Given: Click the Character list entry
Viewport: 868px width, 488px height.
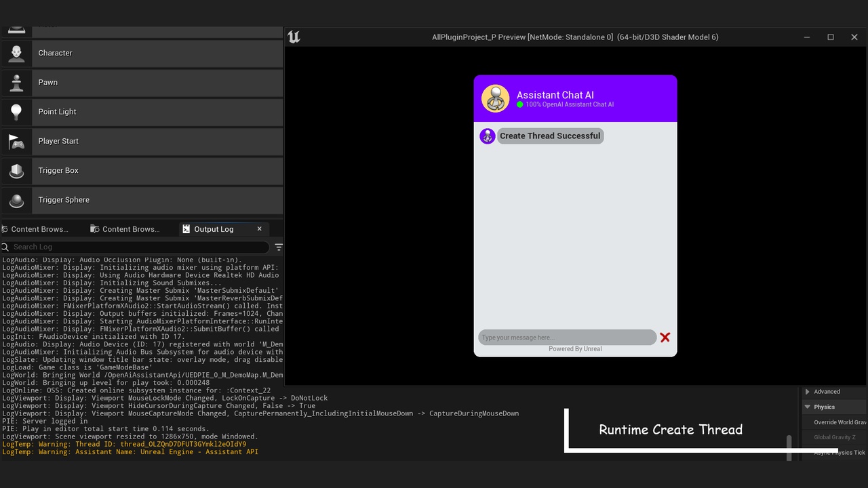Looking at the screenshot, I should pos(142,53).
